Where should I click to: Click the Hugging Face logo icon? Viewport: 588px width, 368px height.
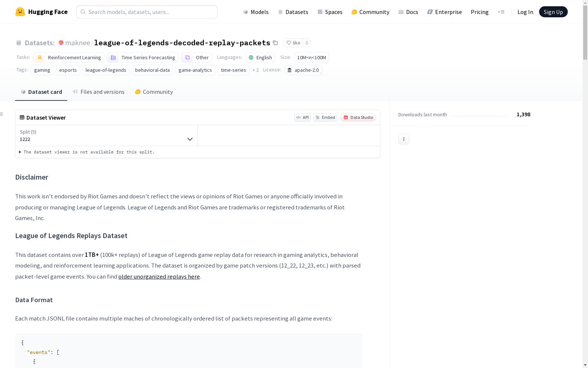click(x=20, y=12)
